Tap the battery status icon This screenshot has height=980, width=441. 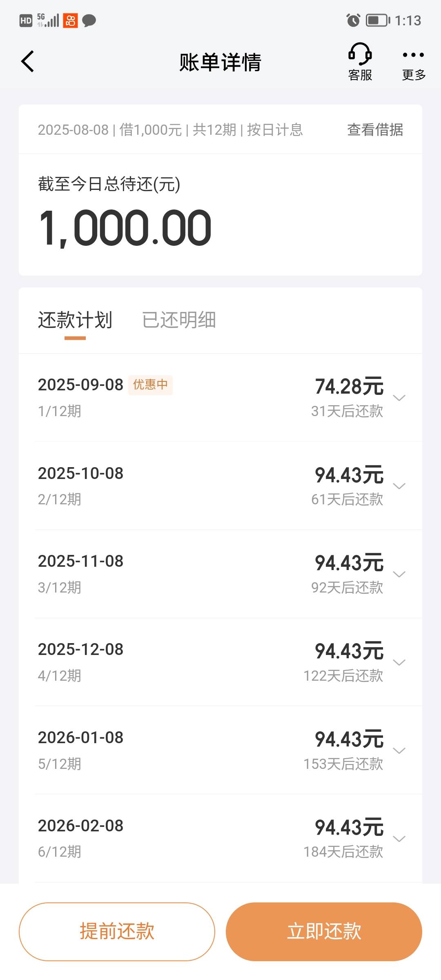pyautogui.click(x=378, y=20)
